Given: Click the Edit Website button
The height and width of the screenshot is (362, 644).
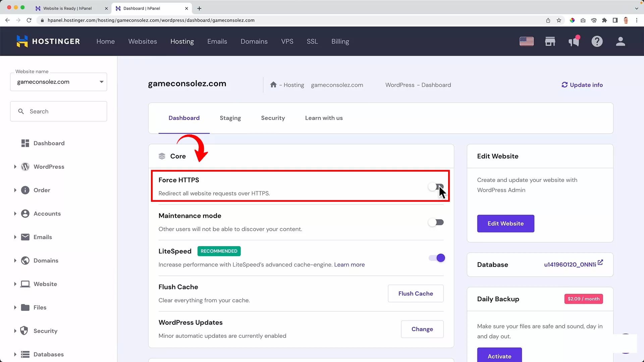Looking at the screenshot, I should (x=505, y=224).
